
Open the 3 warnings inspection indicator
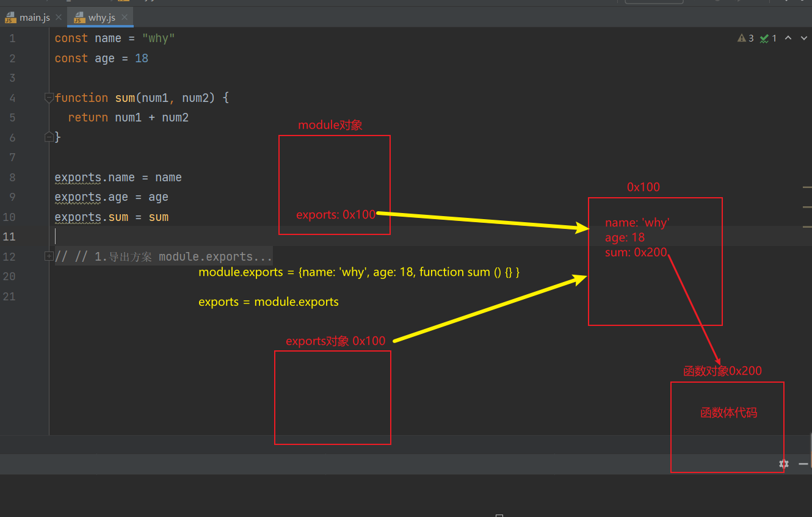[x=745, y=38]
